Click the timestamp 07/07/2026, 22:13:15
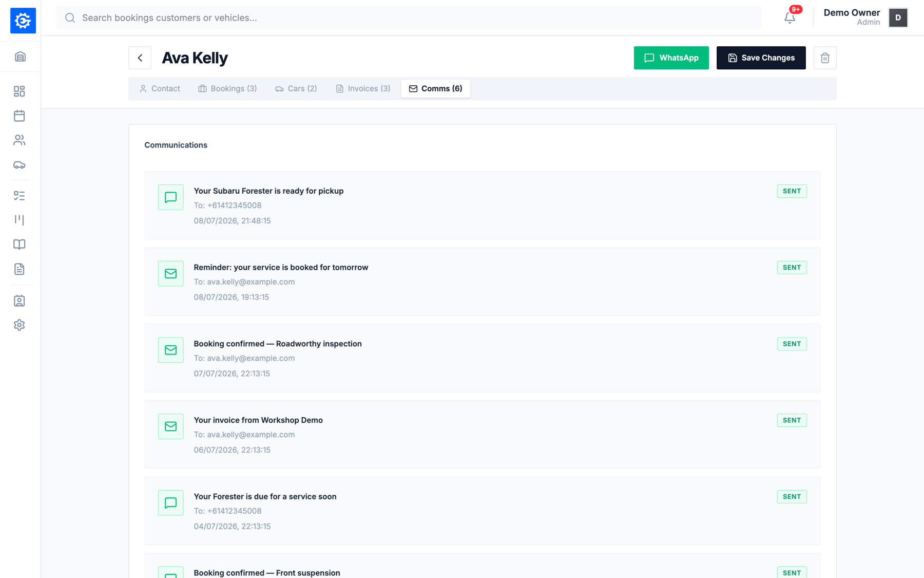Screen dimensions: 924x578 [232, 374]
